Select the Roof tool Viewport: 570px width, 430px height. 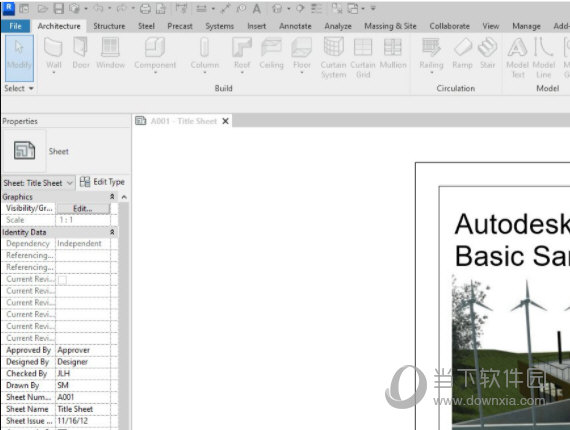pyautogui.click(x=242, y=55)
